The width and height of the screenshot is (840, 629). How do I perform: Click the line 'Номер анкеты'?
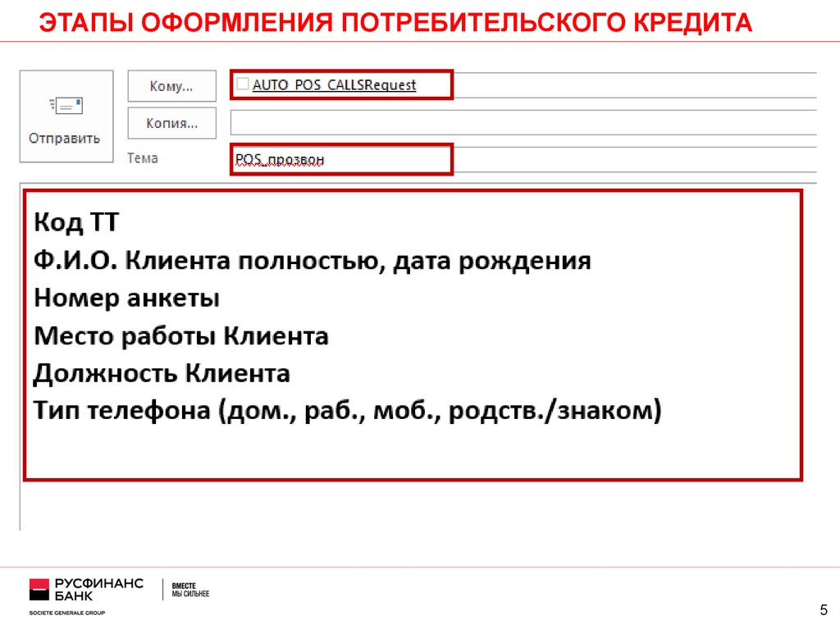pyautogui.click(x=127, y=298)
